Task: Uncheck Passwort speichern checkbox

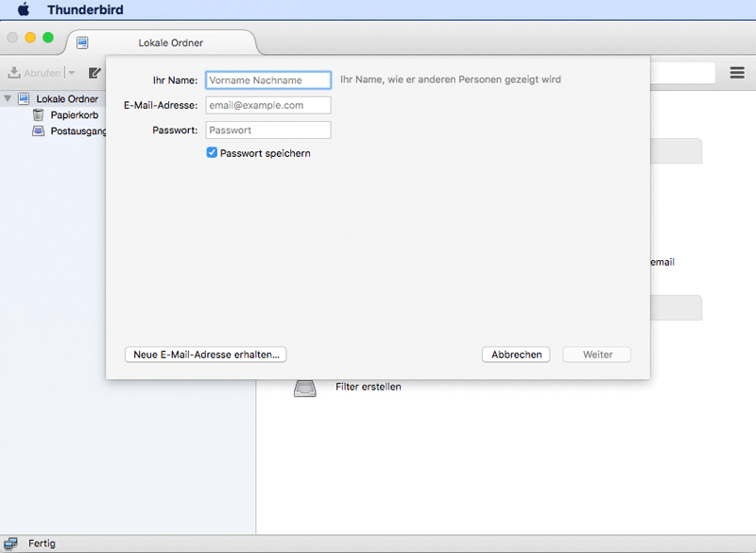Action: tap(213, 153)
